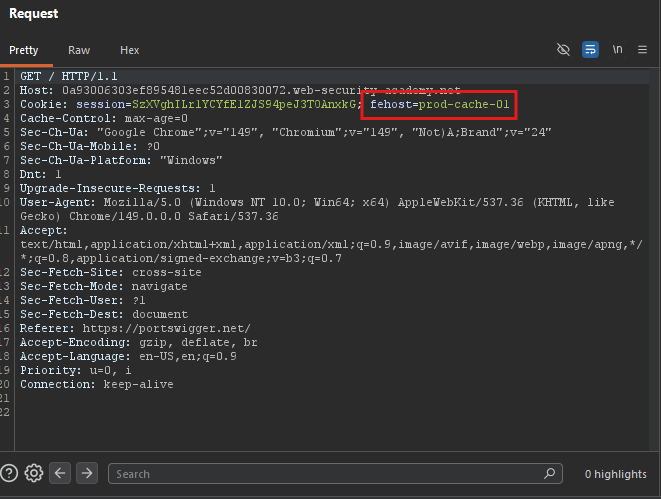Viewport: 661px width, 499px height.
Task: Click the Accept-Language header line
Action: click(x=128, y=356)
